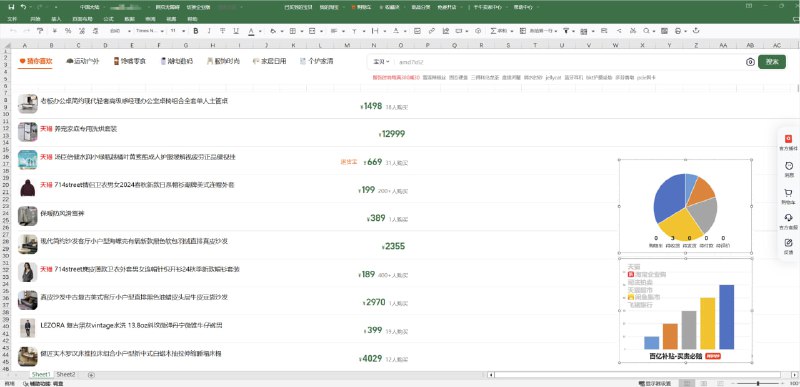Select the 猜你喜欢 category tab
The width and height of the screenshot is (800, 387).
(x=36, y=62)
